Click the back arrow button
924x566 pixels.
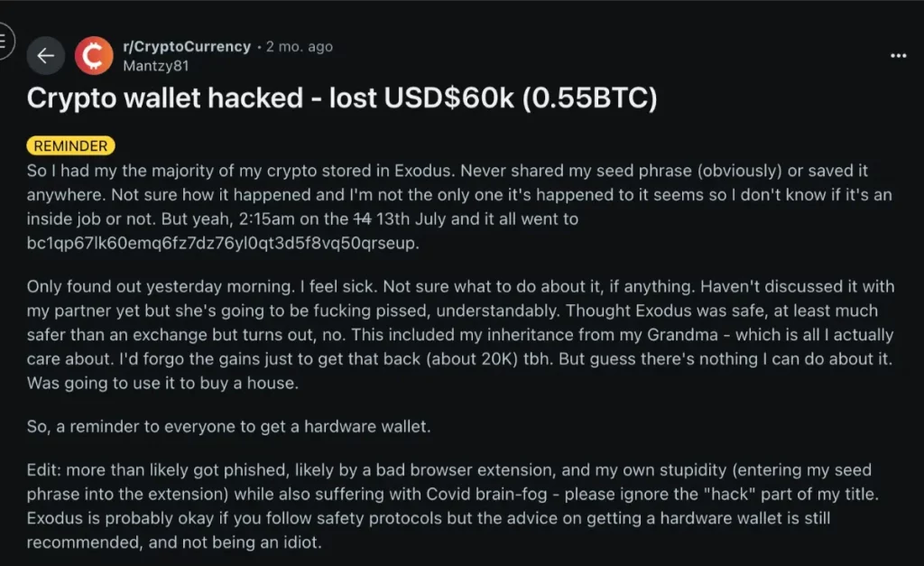(x=45, y=55)
